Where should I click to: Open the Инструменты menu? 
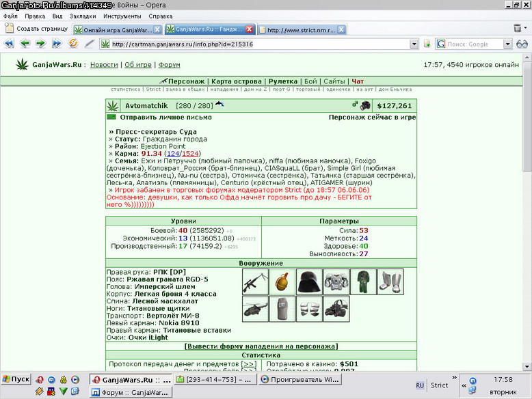122,16
